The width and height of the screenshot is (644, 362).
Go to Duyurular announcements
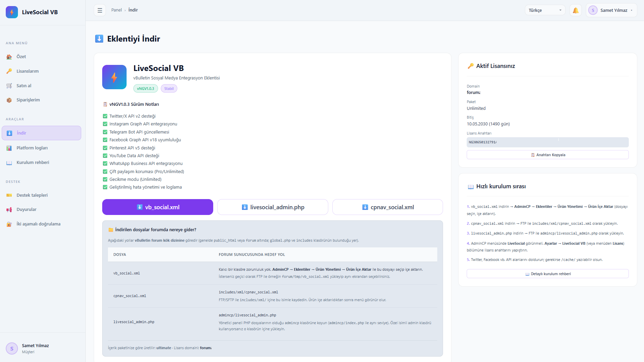click(x=41, y=210)
